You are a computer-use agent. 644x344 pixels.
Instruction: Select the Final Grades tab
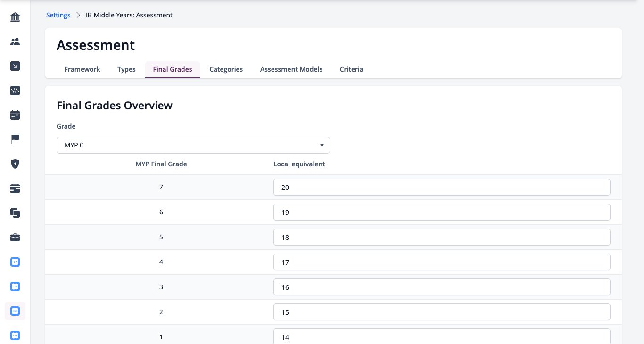tap(173, 69)
